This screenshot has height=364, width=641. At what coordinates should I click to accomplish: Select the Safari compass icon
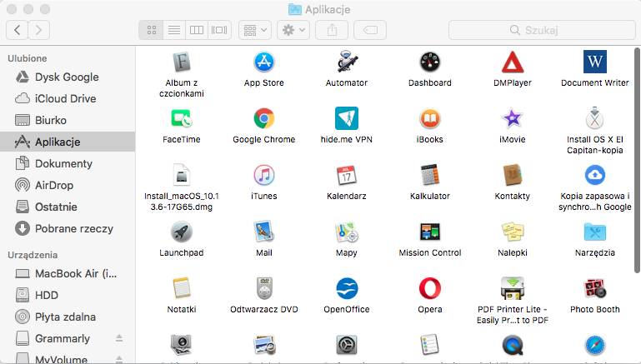595,346
